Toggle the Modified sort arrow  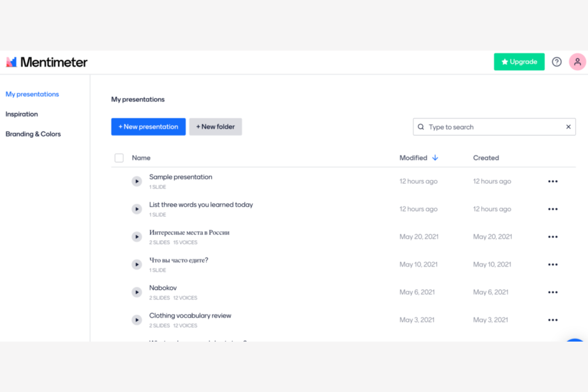435,158
